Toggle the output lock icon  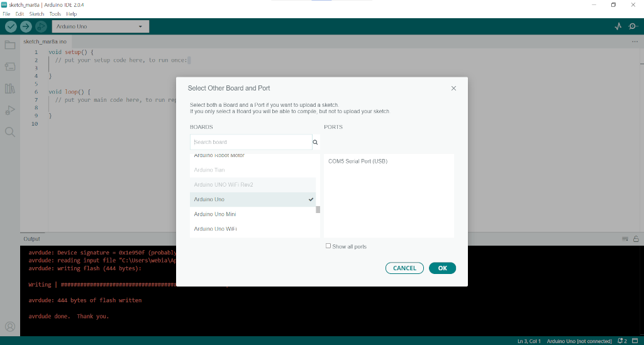tap(636, 239)
